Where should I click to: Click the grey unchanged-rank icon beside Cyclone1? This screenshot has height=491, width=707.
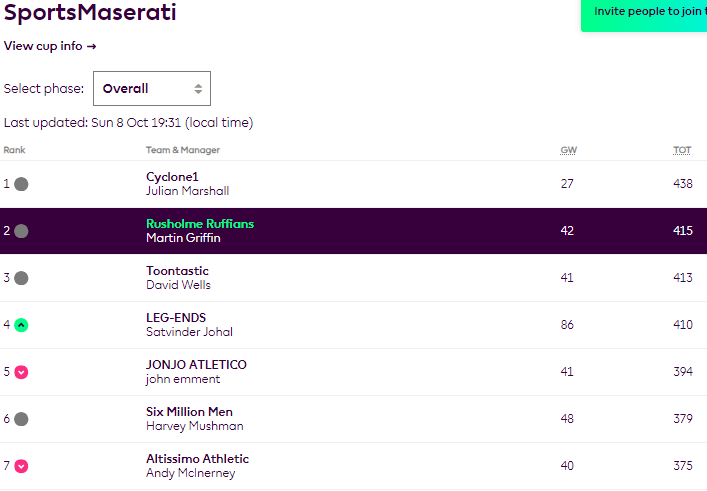tap(21, 184)
